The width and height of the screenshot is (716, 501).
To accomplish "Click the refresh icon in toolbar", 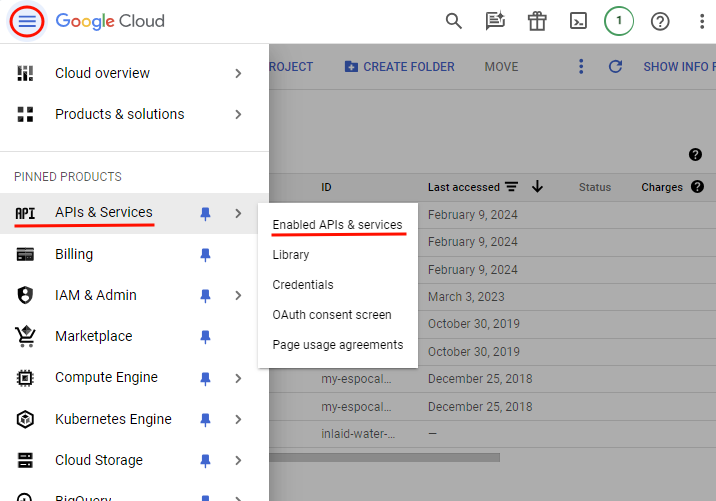I will point(616,67).
